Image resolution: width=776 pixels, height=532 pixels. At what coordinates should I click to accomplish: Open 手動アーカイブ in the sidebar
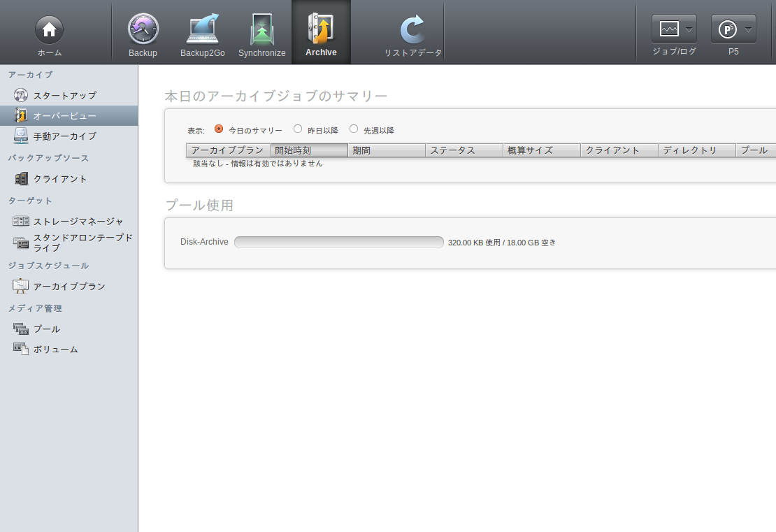coord(64,136)
